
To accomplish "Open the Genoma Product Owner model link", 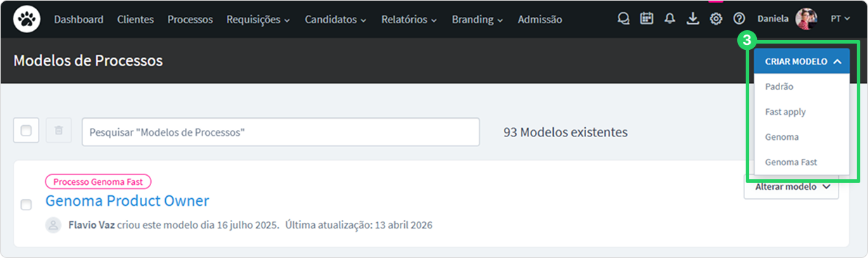I will (x=127, y=201).
